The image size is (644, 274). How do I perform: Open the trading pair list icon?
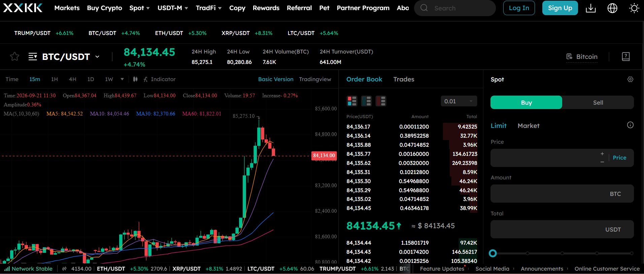pos(33,56)
